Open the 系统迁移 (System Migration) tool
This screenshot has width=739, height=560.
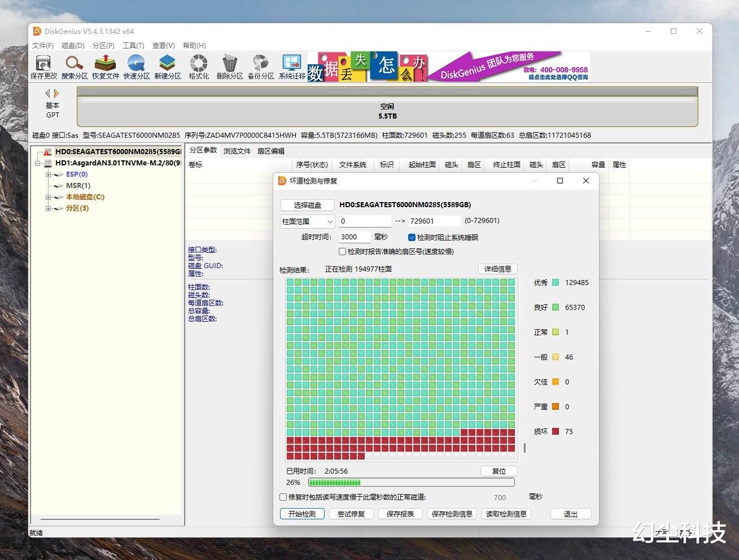click(292, 67)
